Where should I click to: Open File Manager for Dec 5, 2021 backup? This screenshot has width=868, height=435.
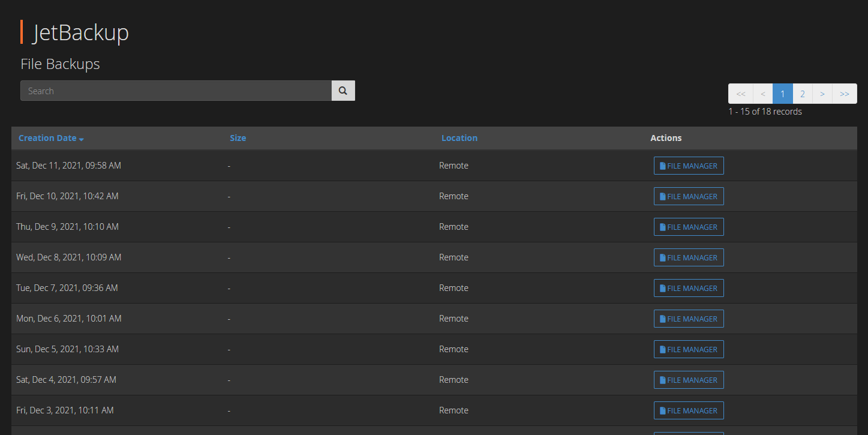(689, 349)
